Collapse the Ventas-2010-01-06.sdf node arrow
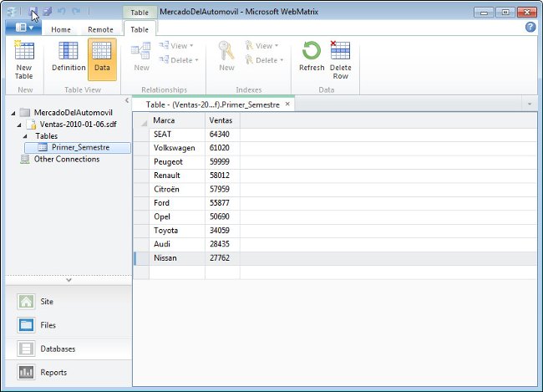This screenshot has width=543, height=392. click(19, 125)
